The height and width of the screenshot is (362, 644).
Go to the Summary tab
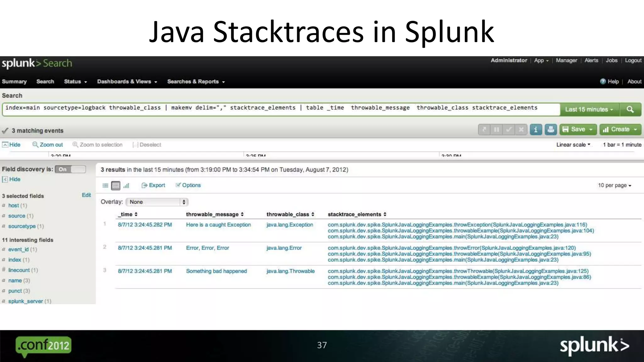point(14,82)
